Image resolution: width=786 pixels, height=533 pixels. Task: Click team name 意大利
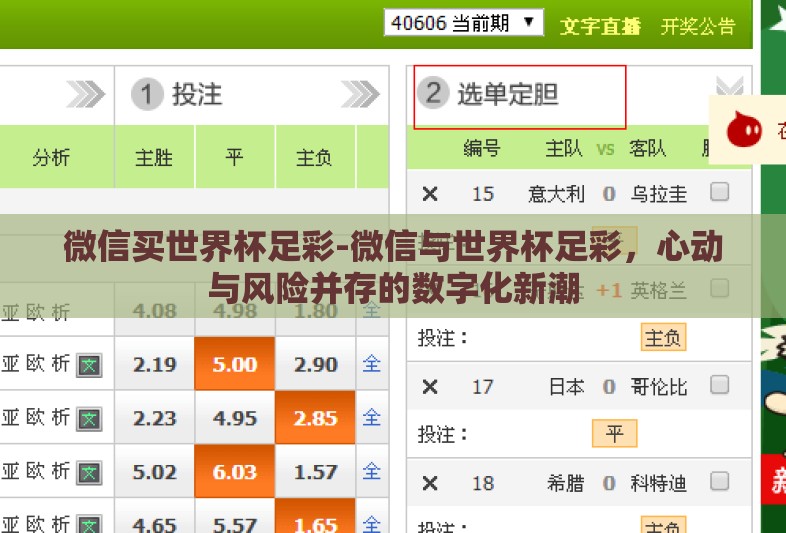[x=556, y=194]
